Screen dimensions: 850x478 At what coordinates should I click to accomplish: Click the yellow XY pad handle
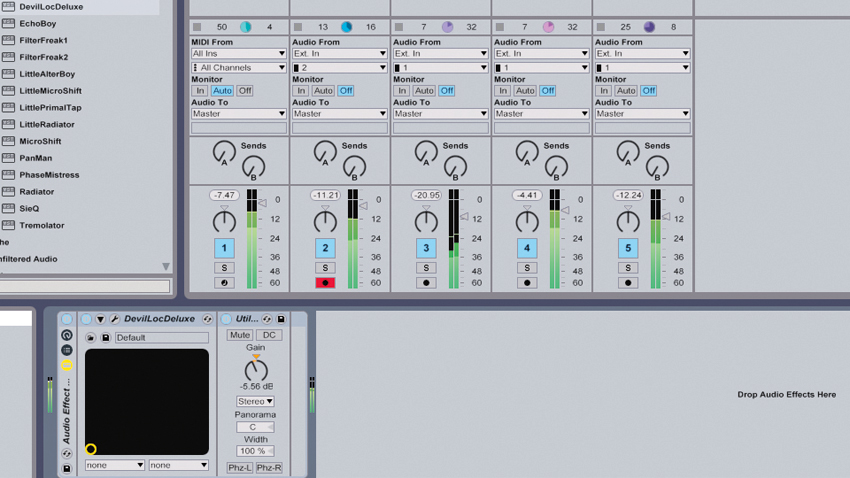tap(91, 449)
